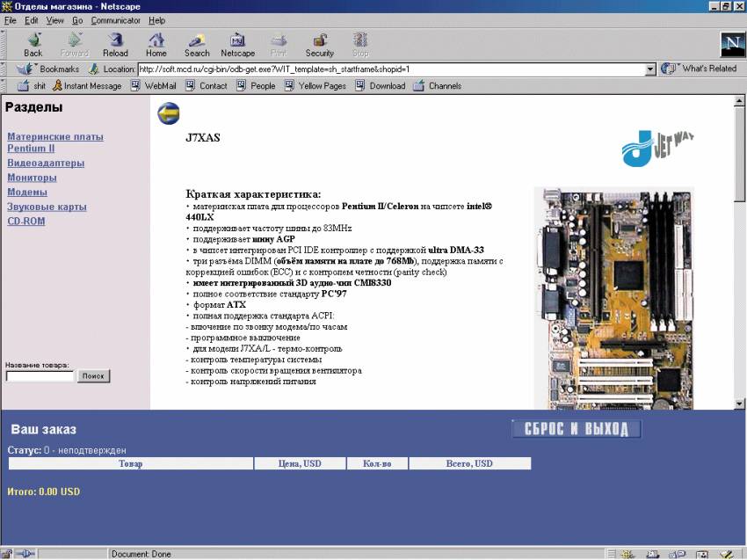The image size is (747, 560).
Task: Click the Разделы sidebar heading
Action: pyautogui.click(x=33, y=107)
